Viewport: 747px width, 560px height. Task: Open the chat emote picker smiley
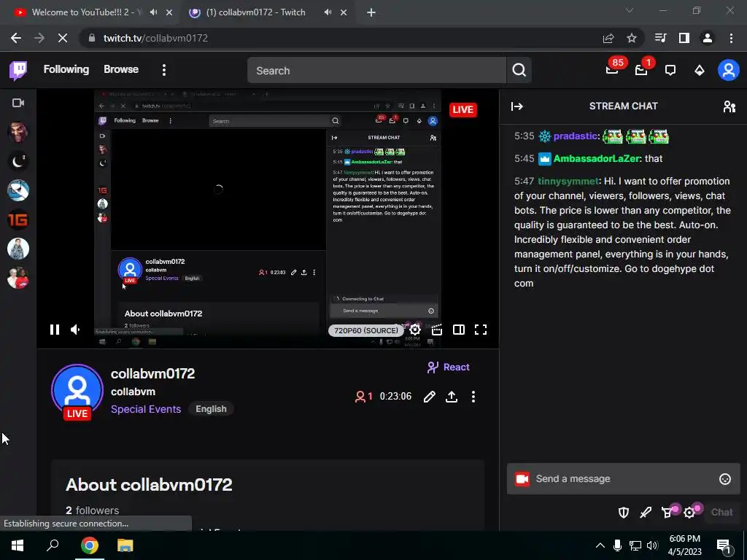[724, 479]
